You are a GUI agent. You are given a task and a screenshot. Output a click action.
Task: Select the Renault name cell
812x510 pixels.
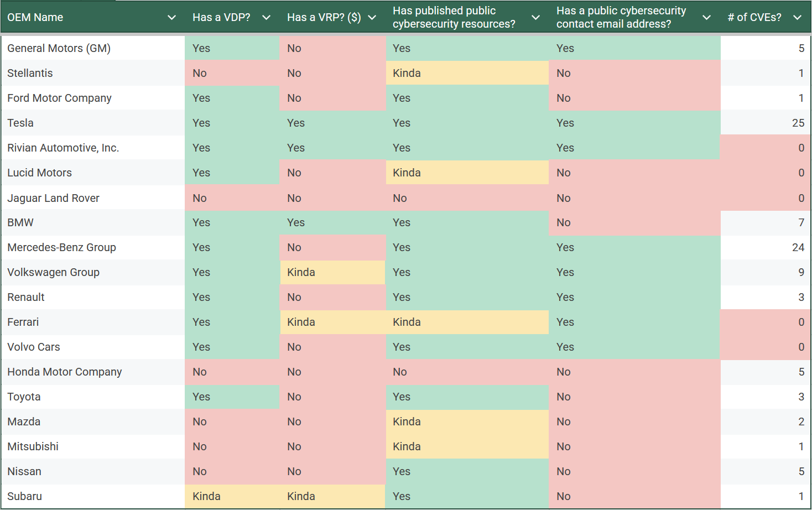(x=93, y=297)
